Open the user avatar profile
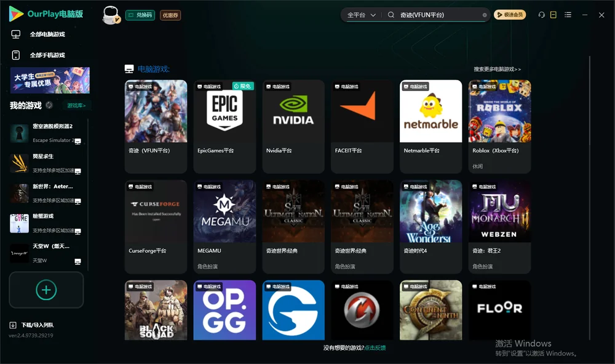The height and width of the screenshot is (364, 615). pos(111,15)
